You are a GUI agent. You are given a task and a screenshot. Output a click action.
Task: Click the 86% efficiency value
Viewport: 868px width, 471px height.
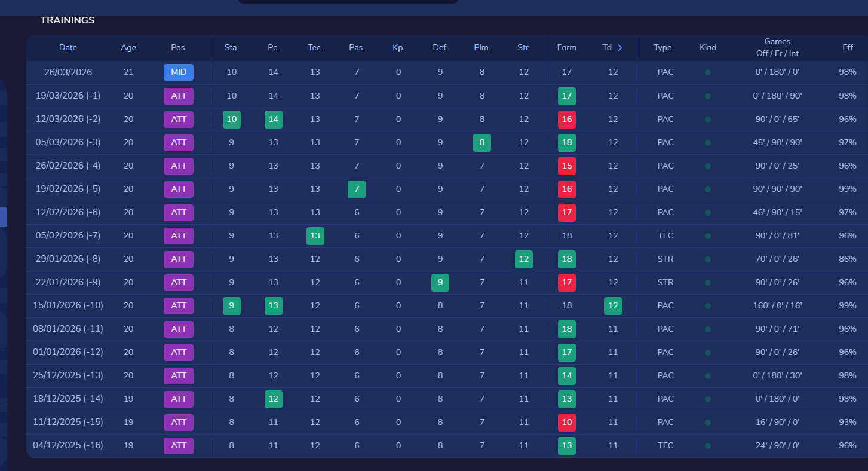(847, 259)
